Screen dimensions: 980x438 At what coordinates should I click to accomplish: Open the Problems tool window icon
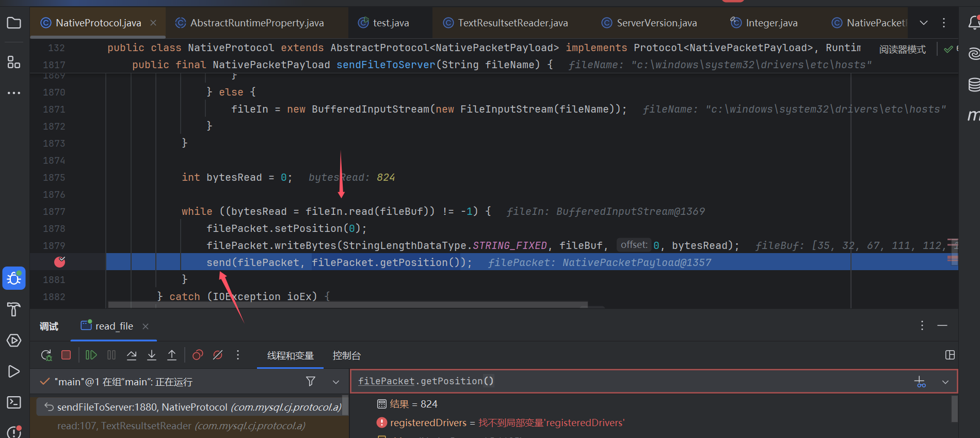(x=14, y=431)
